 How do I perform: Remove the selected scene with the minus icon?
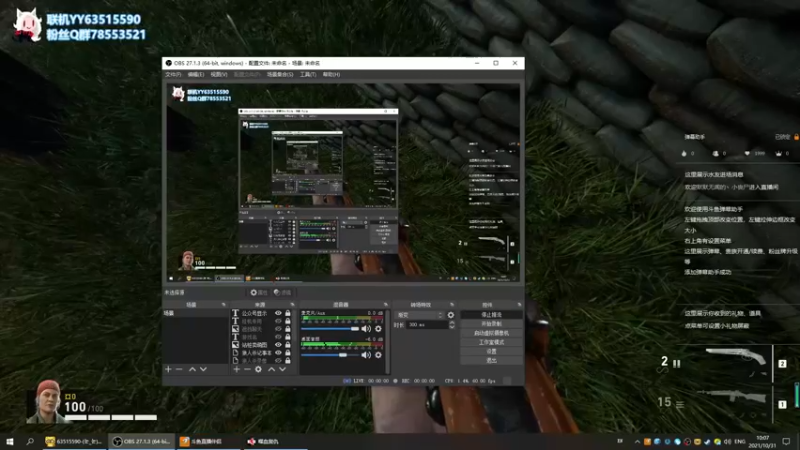179,369
